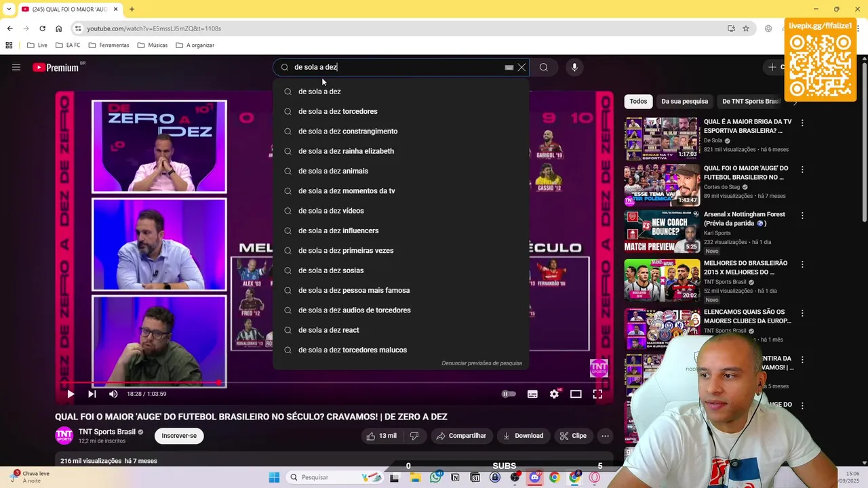This screenshot has height=488, width=868.
Task: Open the on-screen keyboard icon in search box
Action: [509, 68]
